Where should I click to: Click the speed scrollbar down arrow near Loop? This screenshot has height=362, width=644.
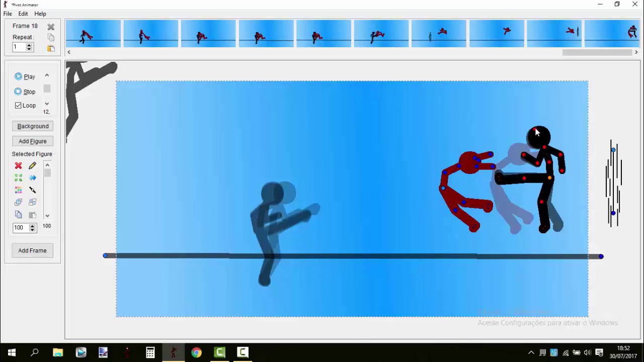coord(47,104)
